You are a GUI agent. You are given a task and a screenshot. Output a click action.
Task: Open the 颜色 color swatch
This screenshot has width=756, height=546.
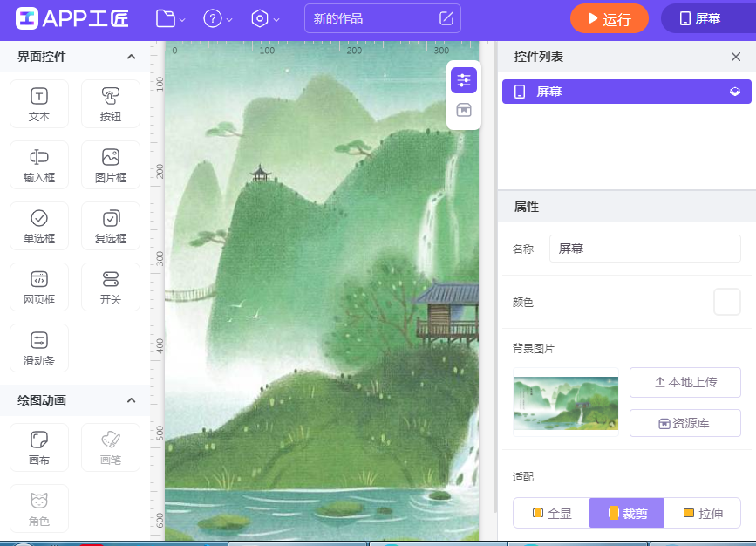pos(727,302)
